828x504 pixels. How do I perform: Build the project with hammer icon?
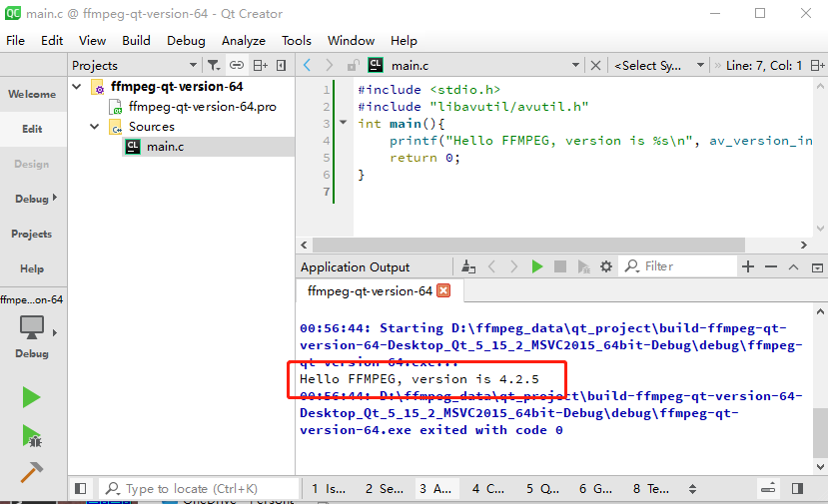pyautogui.click(x=32, y=472)
